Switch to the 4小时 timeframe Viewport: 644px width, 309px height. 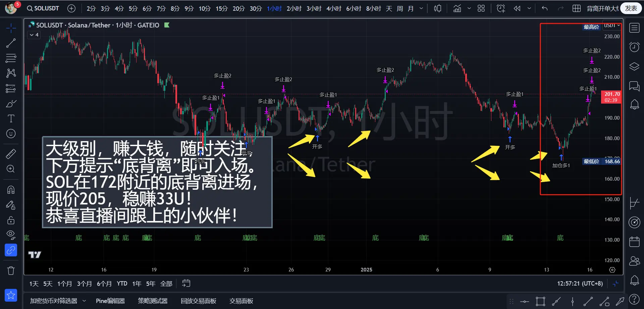pyautogui.click(x=334, y=8)
